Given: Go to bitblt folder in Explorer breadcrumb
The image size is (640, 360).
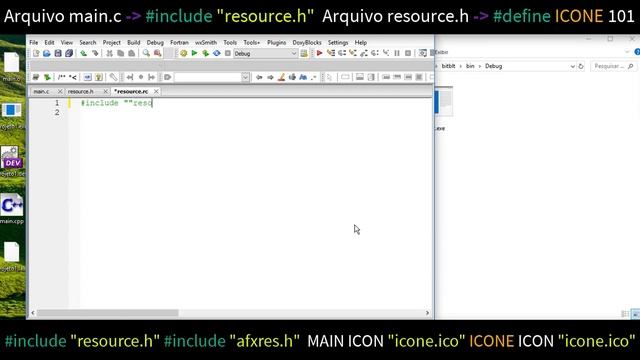Looking at the screenshot, I should click(448, 66).
